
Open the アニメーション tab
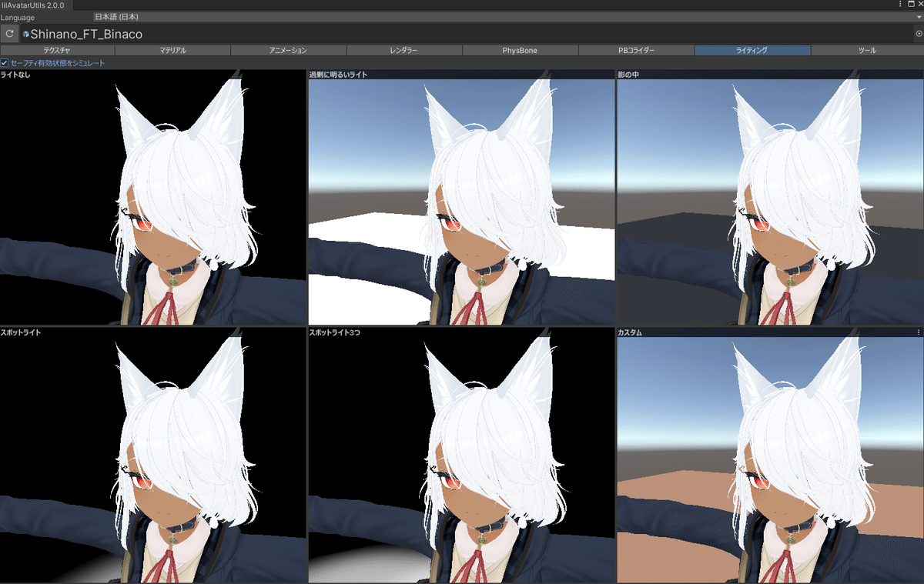tap(288, 50)
